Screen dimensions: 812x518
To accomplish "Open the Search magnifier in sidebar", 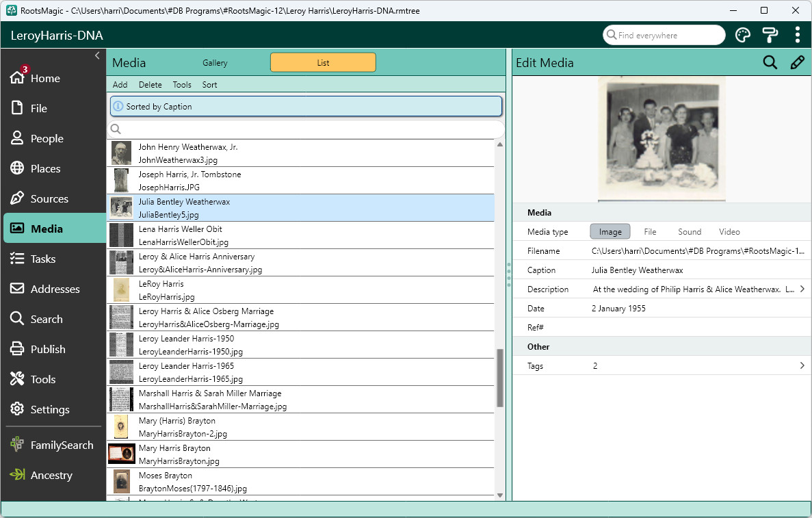I will point(17,319).
